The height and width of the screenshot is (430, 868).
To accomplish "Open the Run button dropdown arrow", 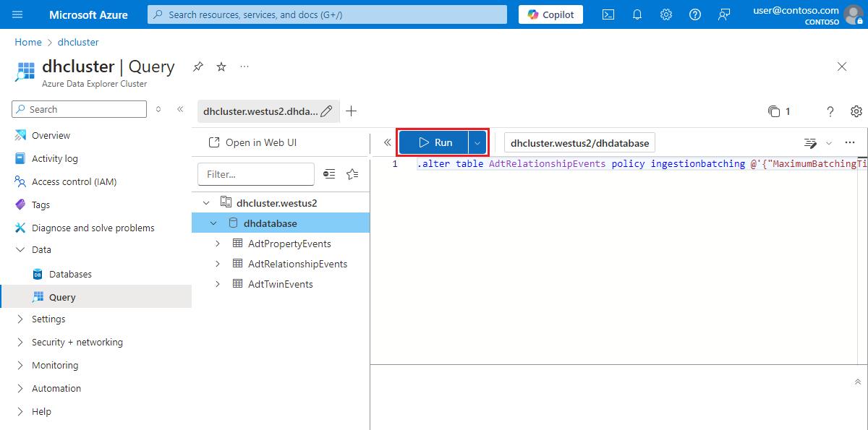I will (477, 142).
